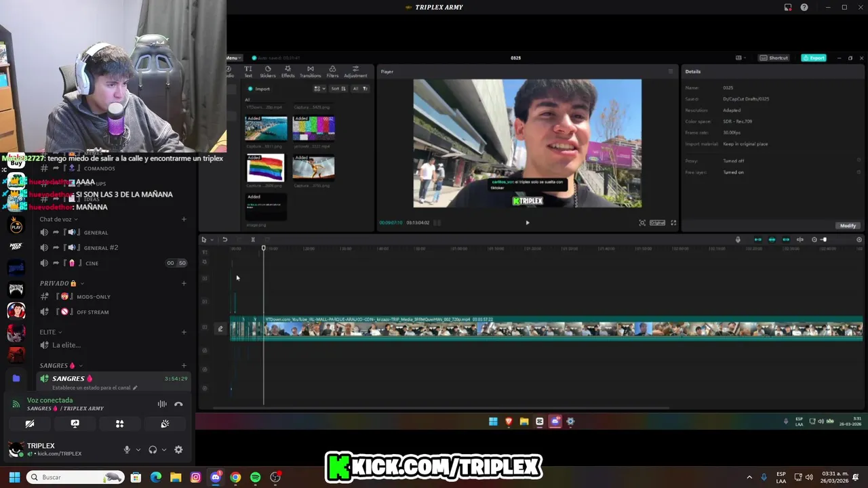The width and height of the screenshot is (868, 488).
Task: Toggle the main track magnet
Action: pyautogui.click(x=757, y=239)
